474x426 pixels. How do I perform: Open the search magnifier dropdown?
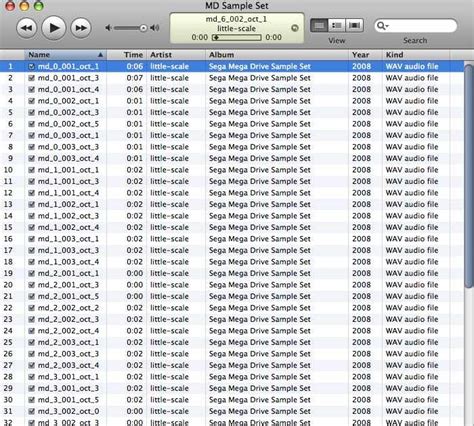[x=382, y=26]
